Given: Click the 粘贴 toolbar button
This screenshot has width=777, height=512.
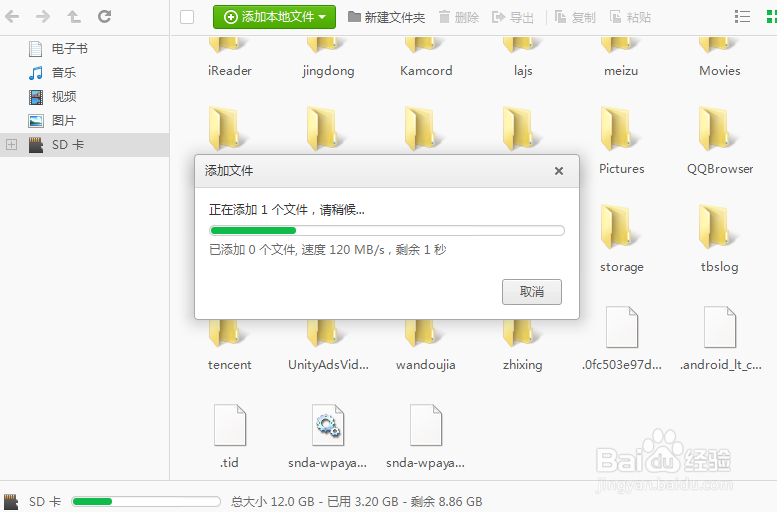Looking at the screenshot, I should (x=630, y=17).
